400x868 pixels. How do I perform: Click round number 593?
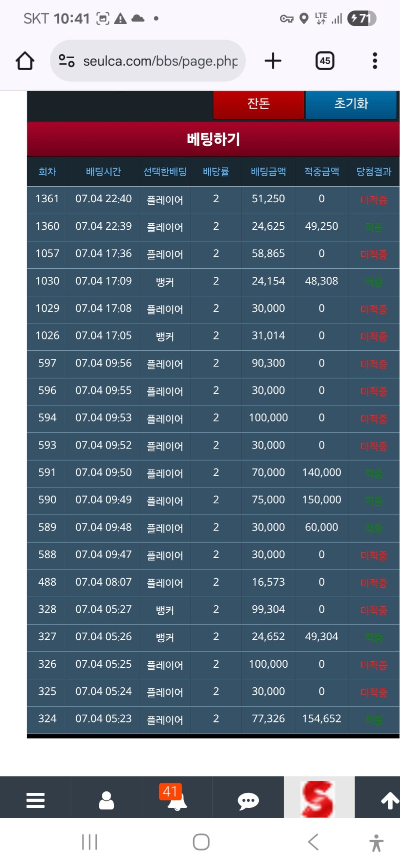click(x=47, y=446)
